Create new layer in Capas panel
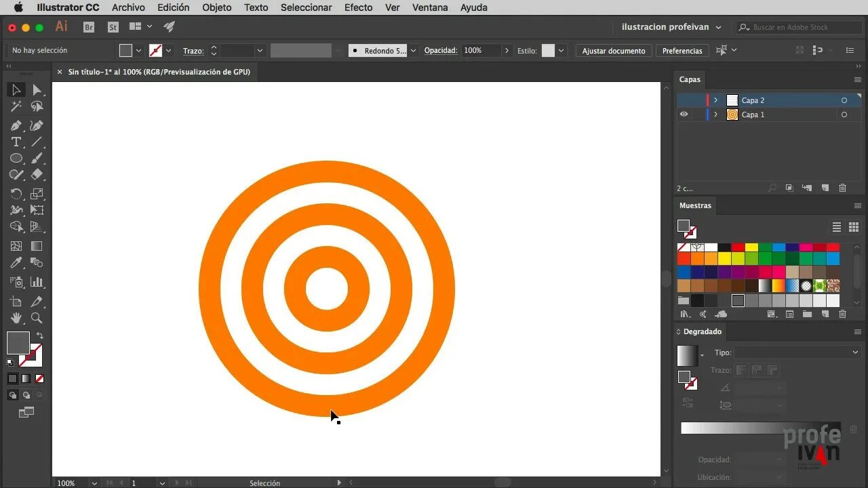 [x=825, y=188]
